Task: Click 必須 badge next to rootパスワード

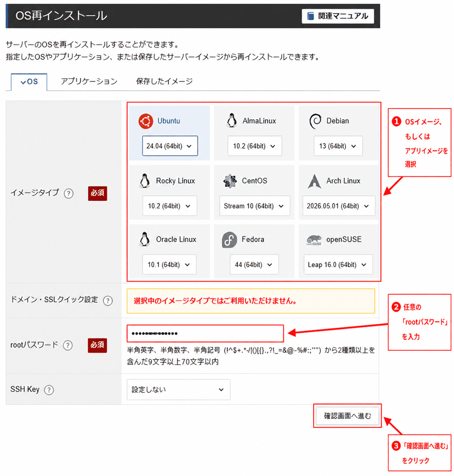Action: pyautogui.click(x=97, y=345)
